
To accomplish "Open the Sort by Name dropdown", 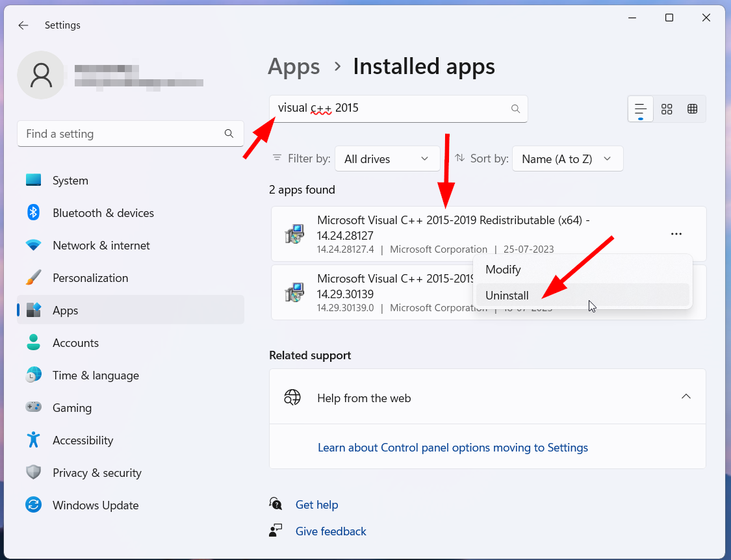I will (x=567, y=159).
